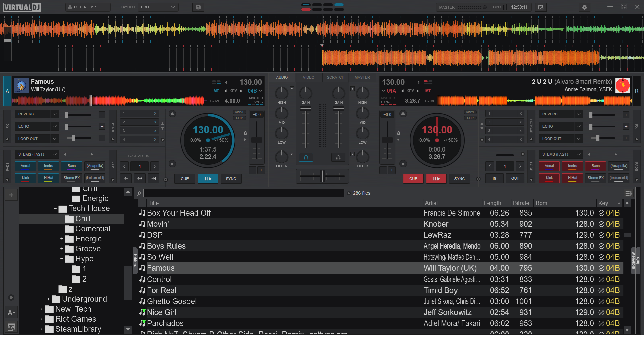Viewport: 644px width, 362px height.
Task: Click the crossfader below the mixer
Action: point(322,176)
